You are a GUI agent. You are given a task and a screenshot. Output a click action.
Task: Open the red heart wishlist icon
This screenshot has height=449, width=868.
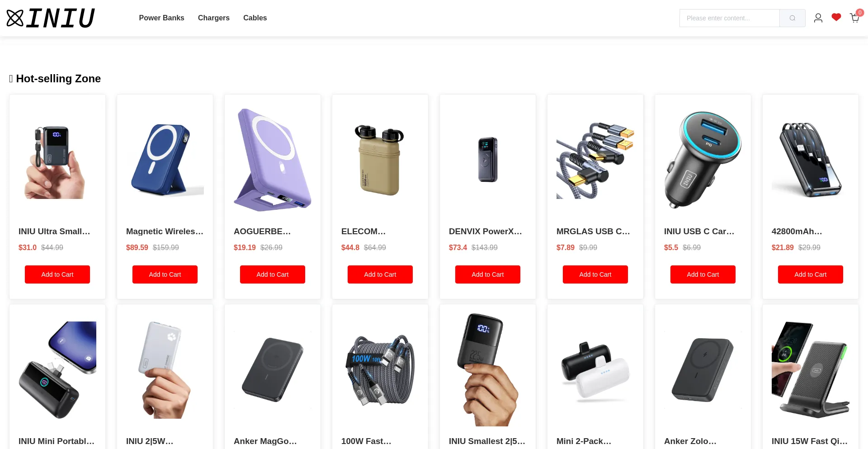coord(836,17)
